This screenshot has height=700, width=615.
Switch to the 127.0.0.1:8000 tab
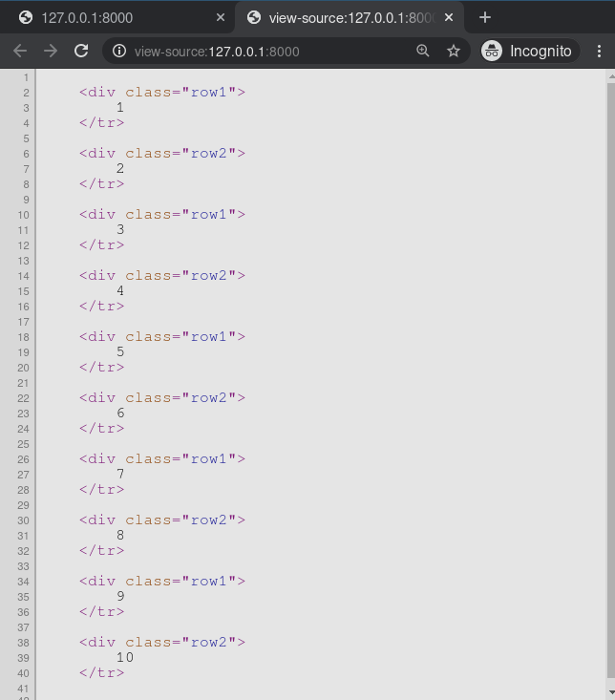point(117,18)
